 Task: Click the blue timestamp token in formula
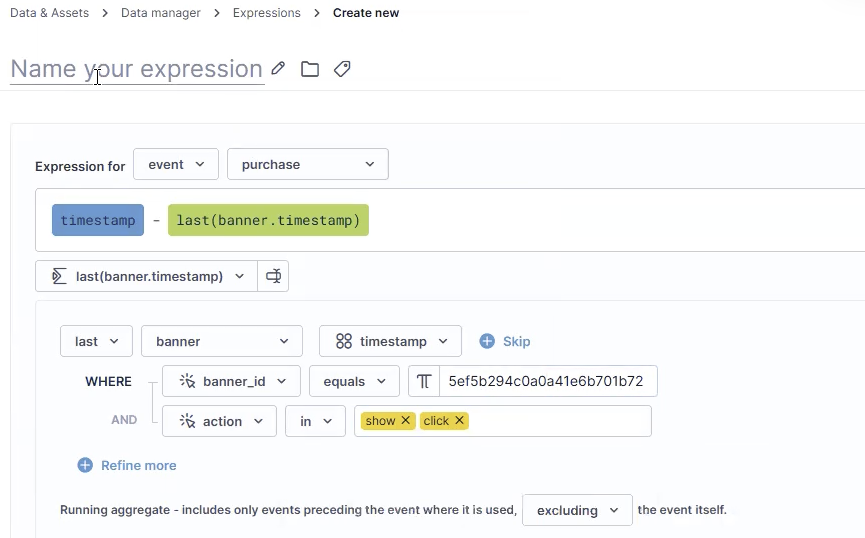pos(98,220)
